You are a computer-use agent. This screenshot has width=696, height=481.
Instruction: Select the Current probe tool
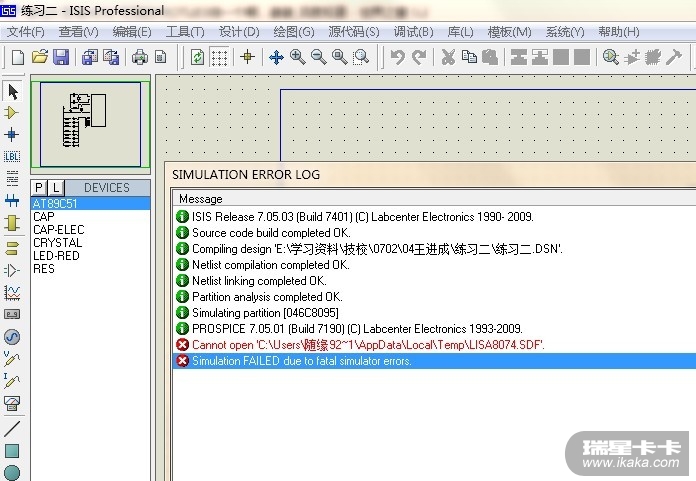coord(12,381)
